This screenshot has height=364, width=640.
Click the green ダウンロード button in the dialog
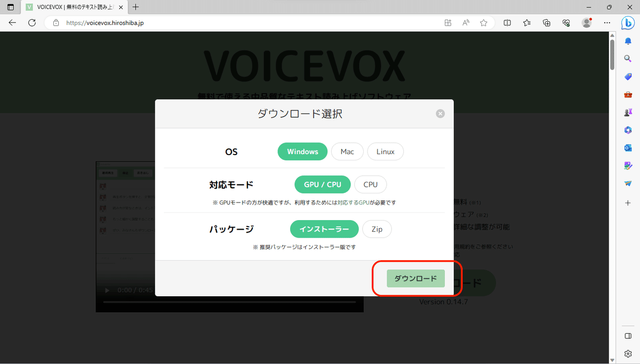point(415,278)
